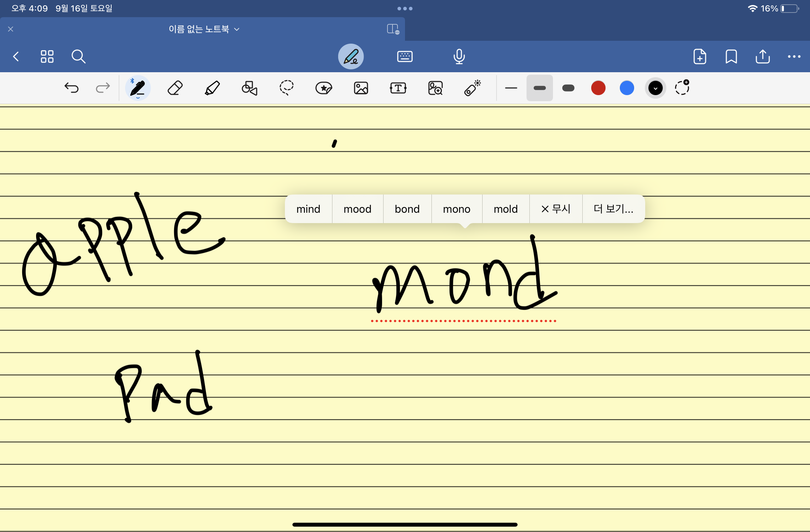Select the Laser pointer tool

472,88
